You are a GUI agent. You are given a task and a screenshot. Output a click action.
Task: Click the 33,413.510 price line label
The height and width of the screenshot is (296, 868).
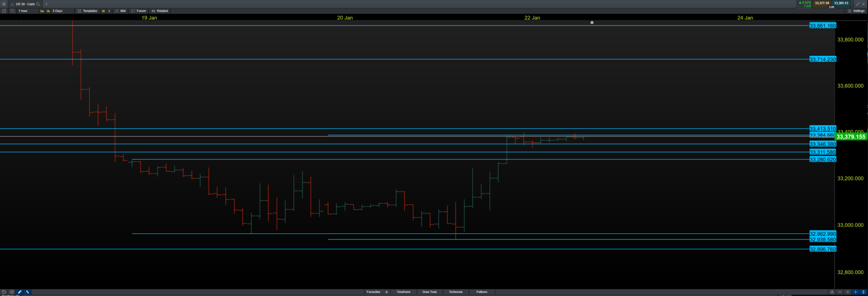coord(823,129)
